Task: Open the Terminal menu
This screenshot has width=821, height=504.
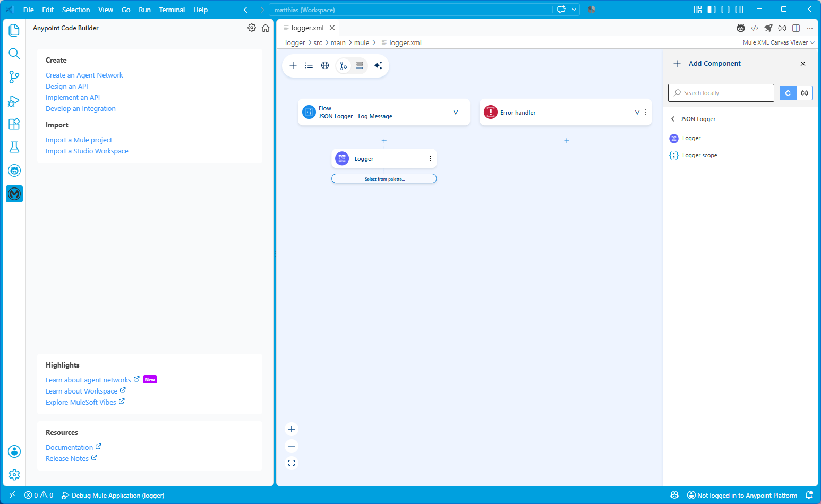Action: [172, 10]
